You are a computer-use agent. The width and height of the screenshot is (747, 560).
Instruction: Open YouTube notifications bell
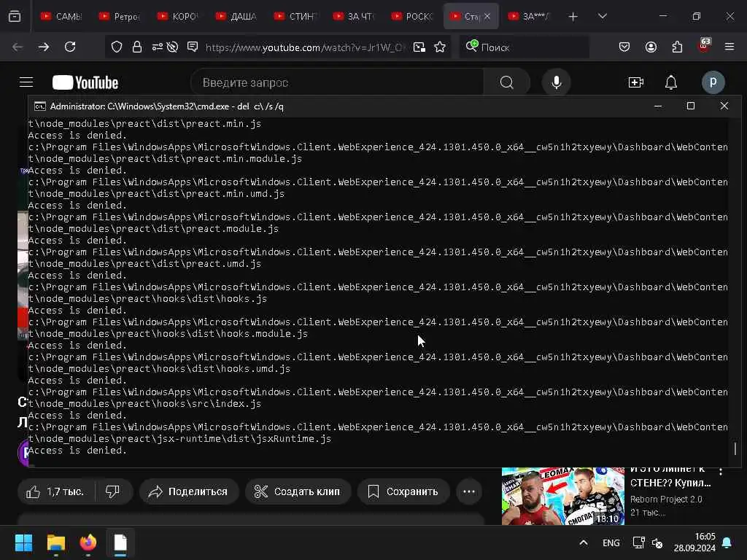tap(671, 82)
